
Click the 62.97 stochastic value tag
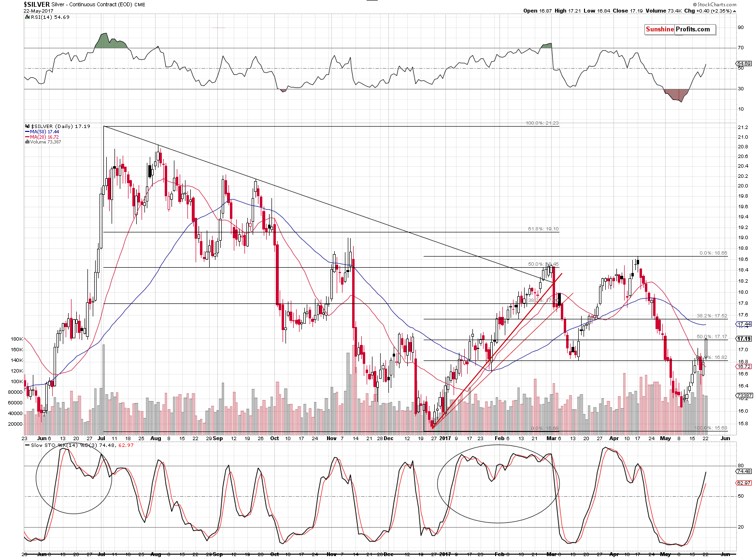point(744,483)
